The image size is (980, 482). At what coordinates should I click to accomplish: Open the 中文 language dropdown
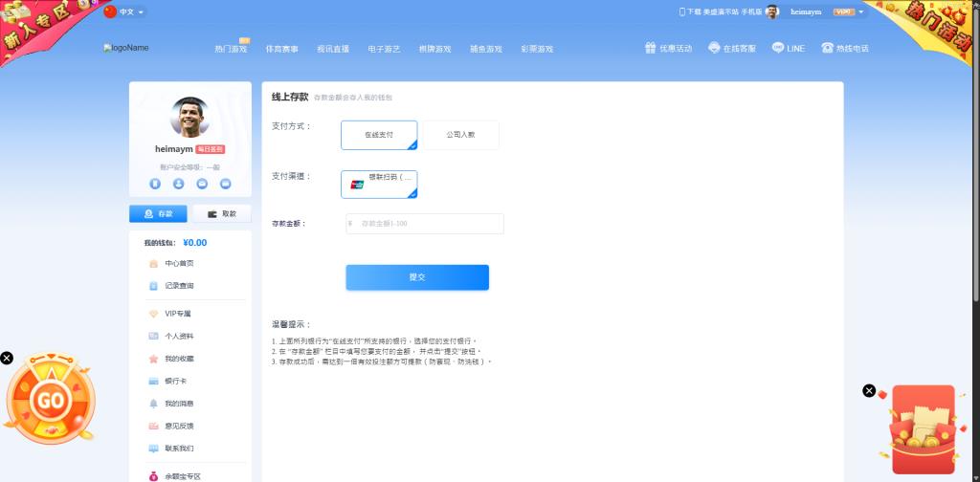coord(125,11)
